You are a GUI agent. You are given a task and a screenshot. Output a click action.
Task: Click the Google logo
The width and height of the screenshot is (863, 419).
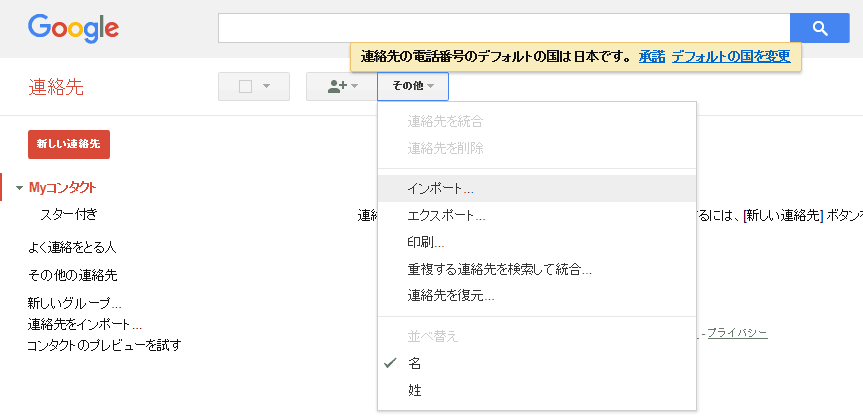tap(73, 28)
